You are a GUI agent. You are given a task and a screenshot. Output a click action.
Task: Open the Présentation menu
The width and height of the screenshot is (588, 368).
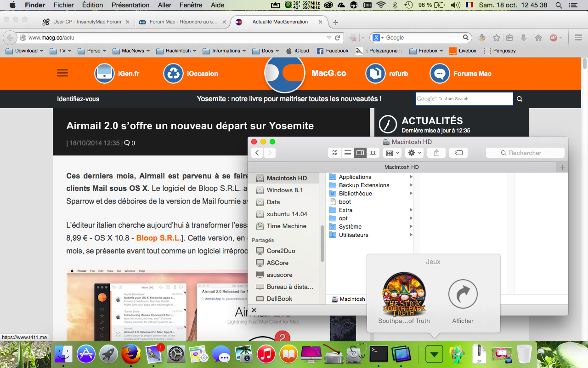coord(130,5)
